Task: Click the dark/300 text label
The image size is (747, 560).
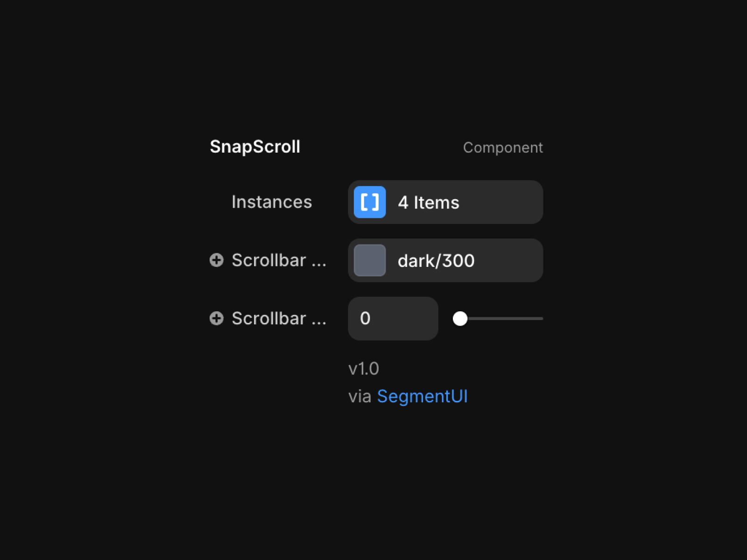Action: point(436,261)
